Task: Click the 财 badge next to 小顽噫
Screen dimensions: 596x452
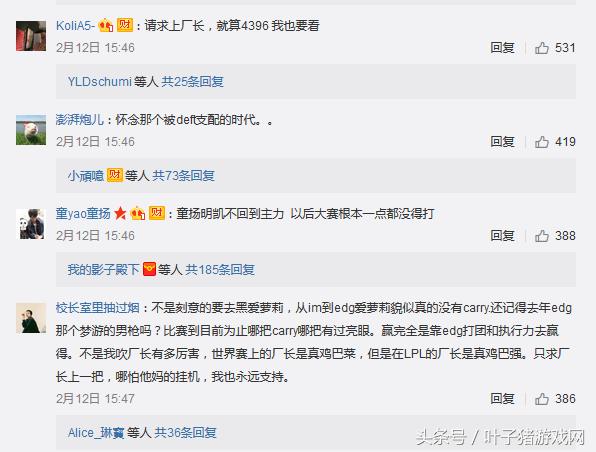Action: [114, 175]
